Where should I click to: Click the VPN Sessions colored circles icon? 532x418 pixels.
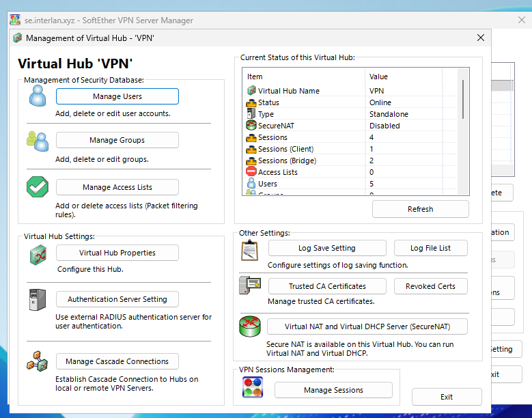[253, 387]
